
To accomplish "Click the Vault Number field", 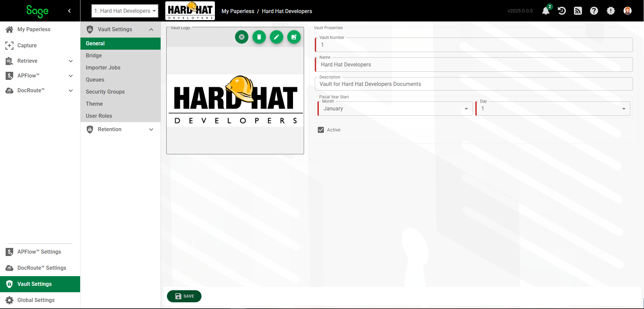I will (474, 45).
